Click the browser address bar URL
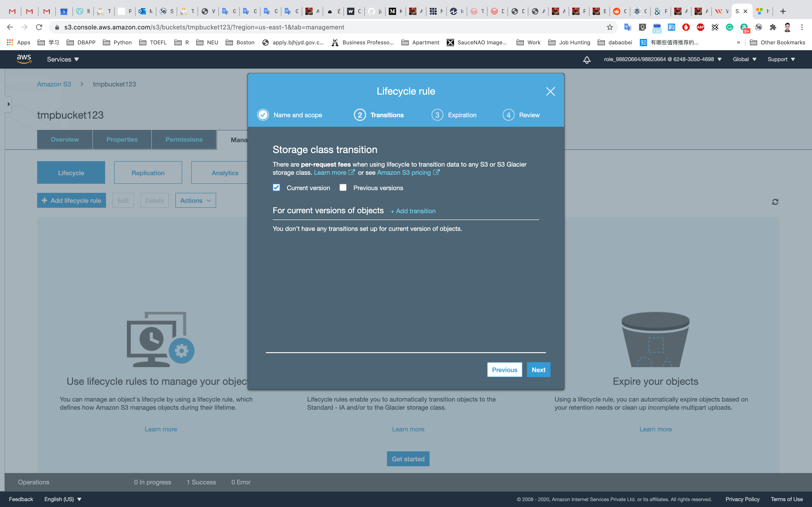This screenshot has height=507, width=812. point(204,27)
